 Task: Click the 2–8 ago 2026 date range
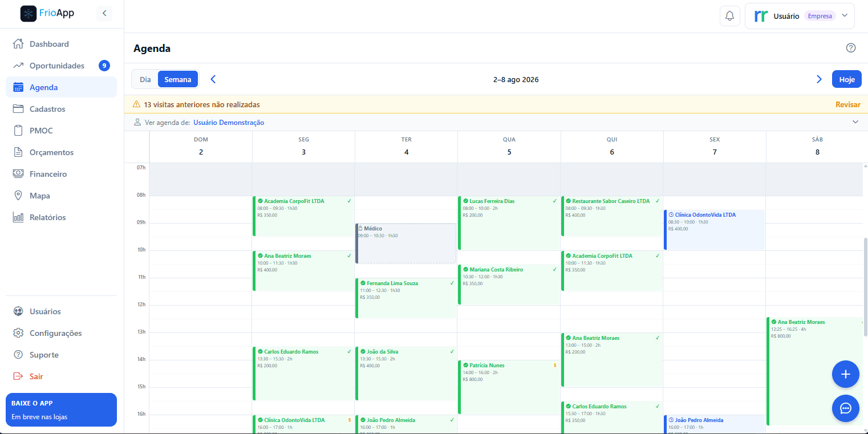516,79
